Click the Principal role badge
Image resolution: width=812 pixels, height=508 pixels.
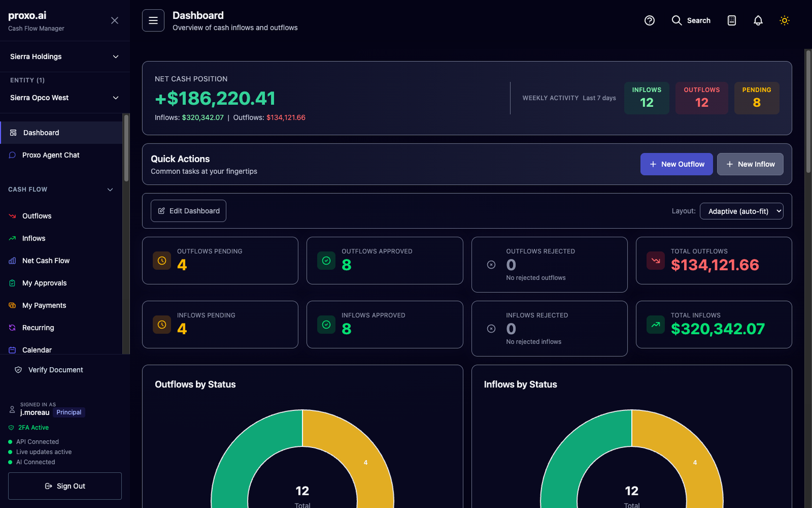click(69, 412)
